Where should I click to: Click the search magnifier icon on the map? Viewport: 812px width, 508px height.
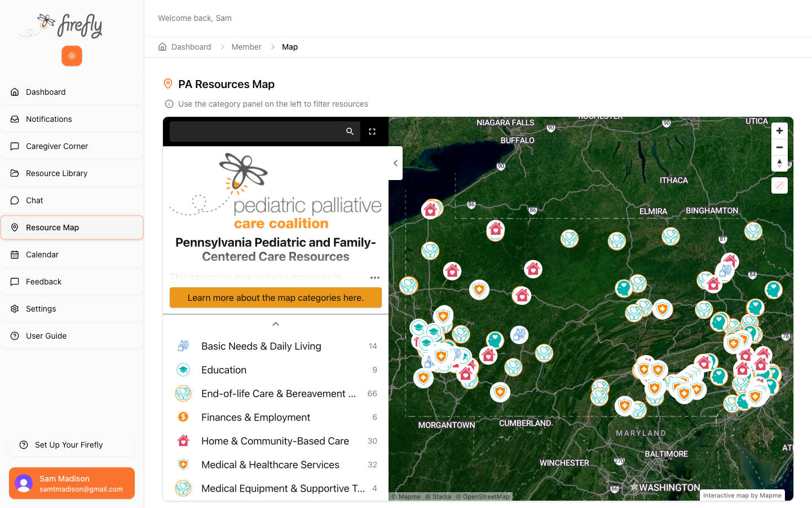coord(350,131)
